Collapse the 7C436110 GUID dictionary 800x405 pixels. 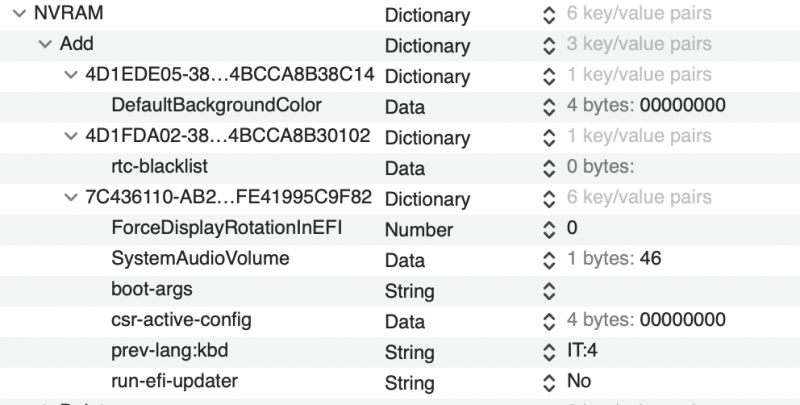69,197
